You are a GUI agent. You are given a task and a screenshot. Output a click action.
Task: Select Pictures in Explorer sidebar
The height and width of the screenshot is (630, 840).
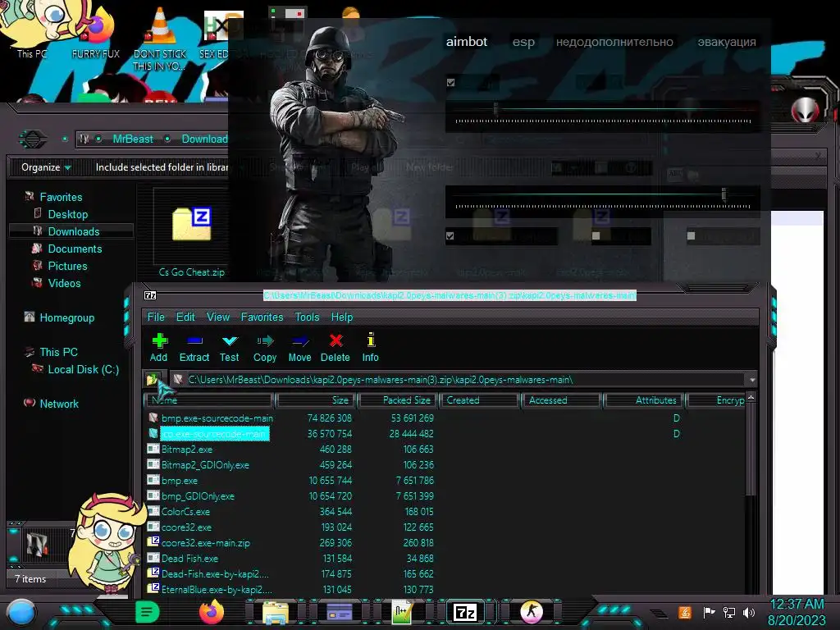67,266
